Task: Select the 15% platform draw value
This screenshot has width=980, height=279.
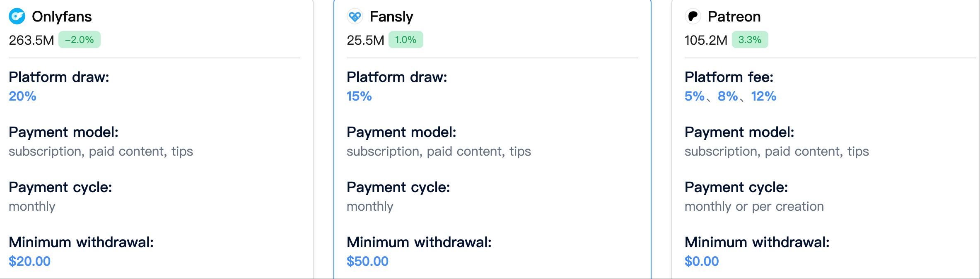Action: pyautogui.click(x=359, y=96)
